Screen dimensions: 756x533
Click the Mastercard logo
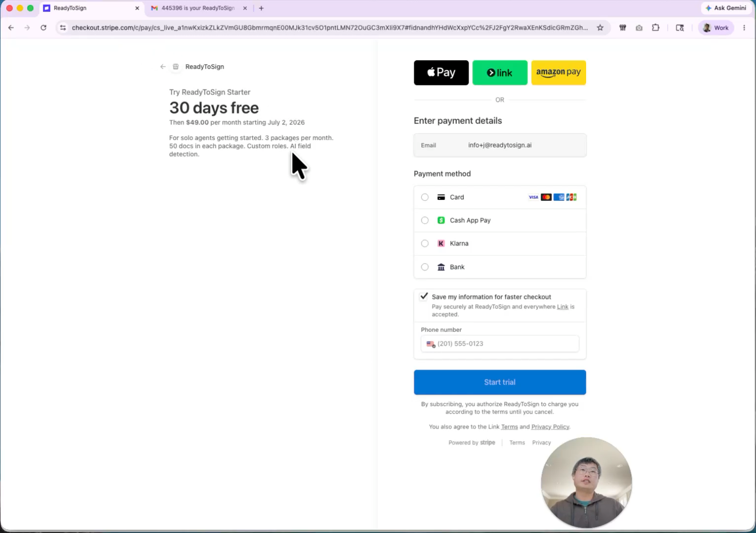546,197
